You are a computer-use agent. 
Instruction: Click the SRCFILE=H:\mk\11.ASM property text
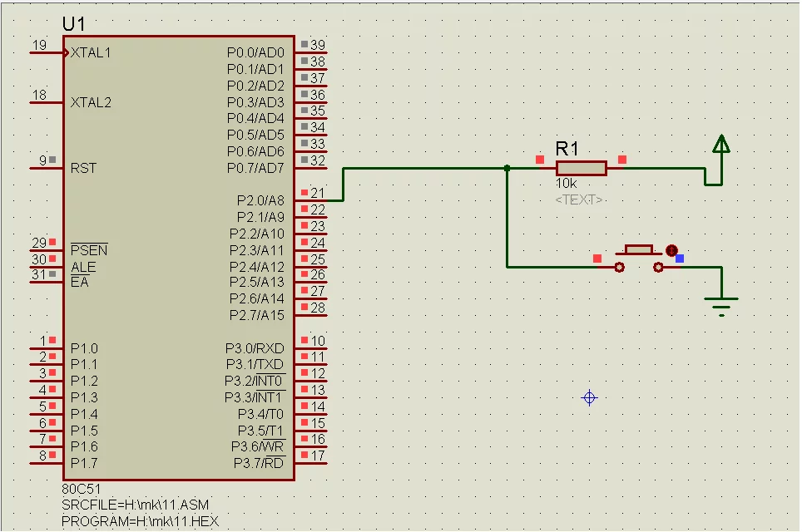point(136,505)
